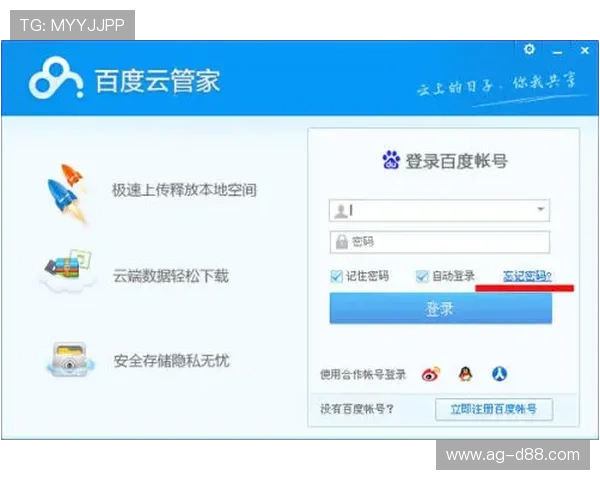The height and width of the screenshot is (480, 600).
Task: Click the lock icon in password field
Action: [341, 242]
